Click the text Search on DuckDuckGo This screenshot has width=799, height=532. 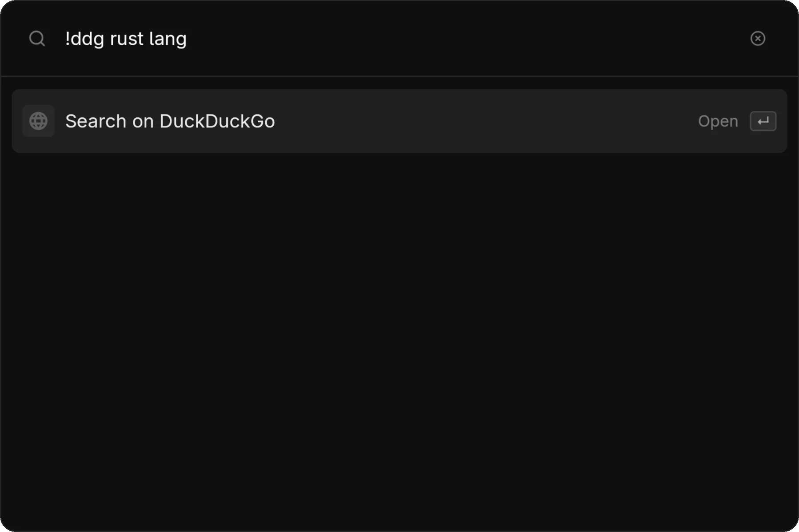(x=171, y=121)
